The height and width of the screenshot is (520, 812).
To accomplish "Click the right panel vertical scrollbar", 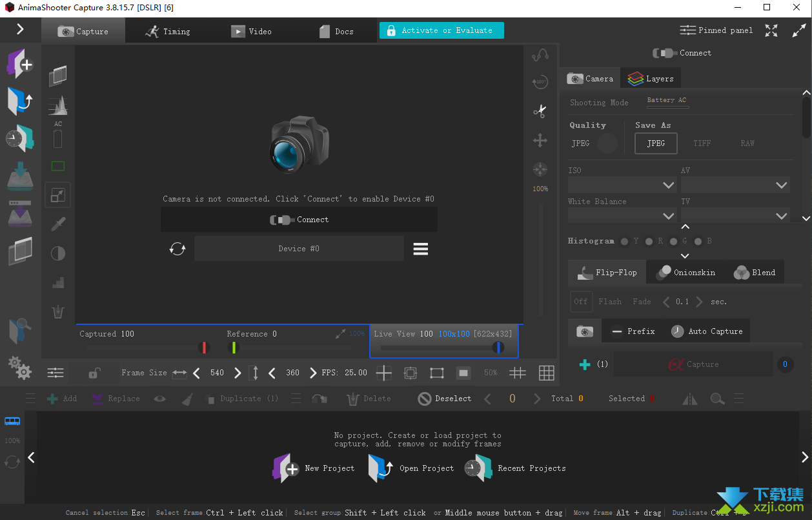I will point(806,116).
